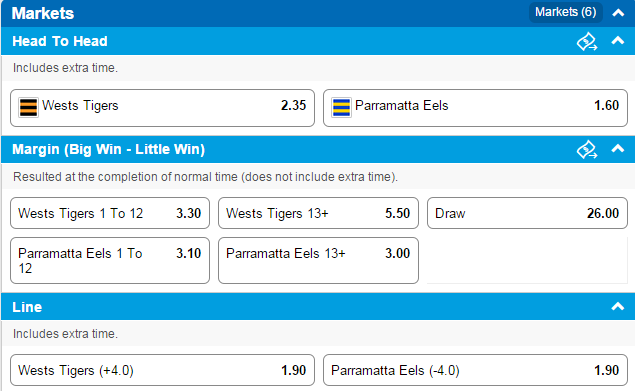
Task: Collapse the main Markets panel chevron
Action: pos(618,13)
